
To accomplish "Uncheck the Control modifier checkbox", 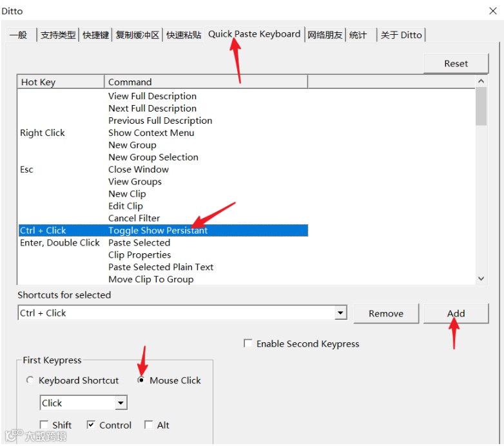I will (91, 425).
